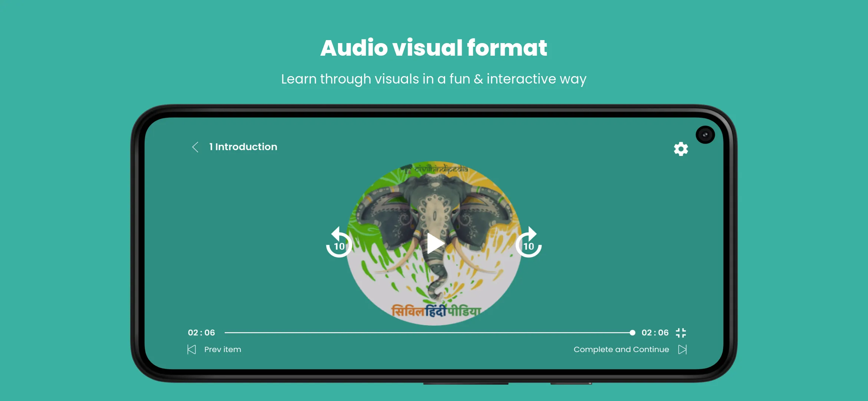Image resolution: width=868 pixels, height=401 pixels.
Task: Click 'Learn through visuals' subtitle text
Action: pyautogui.click(x=434, y=79)
